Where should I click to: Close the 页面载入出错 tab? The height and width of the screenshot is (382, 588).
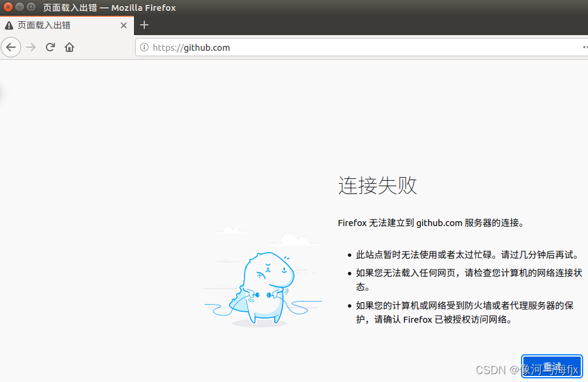tap(123, 25)
